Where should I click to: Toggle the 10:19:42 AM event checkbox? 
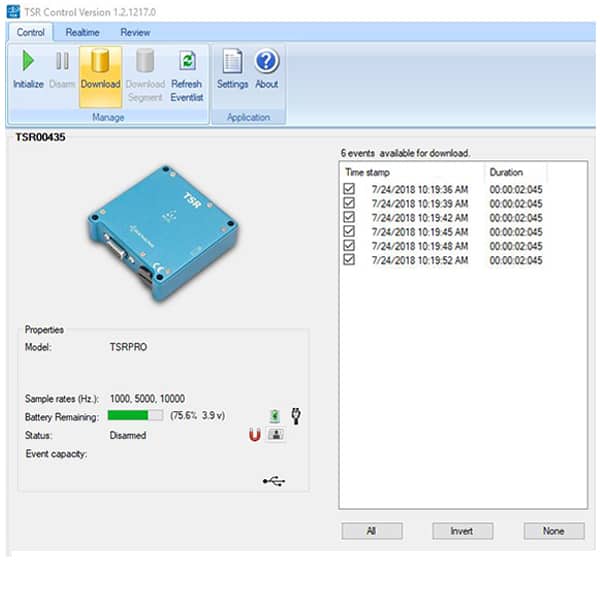(349, 217)
